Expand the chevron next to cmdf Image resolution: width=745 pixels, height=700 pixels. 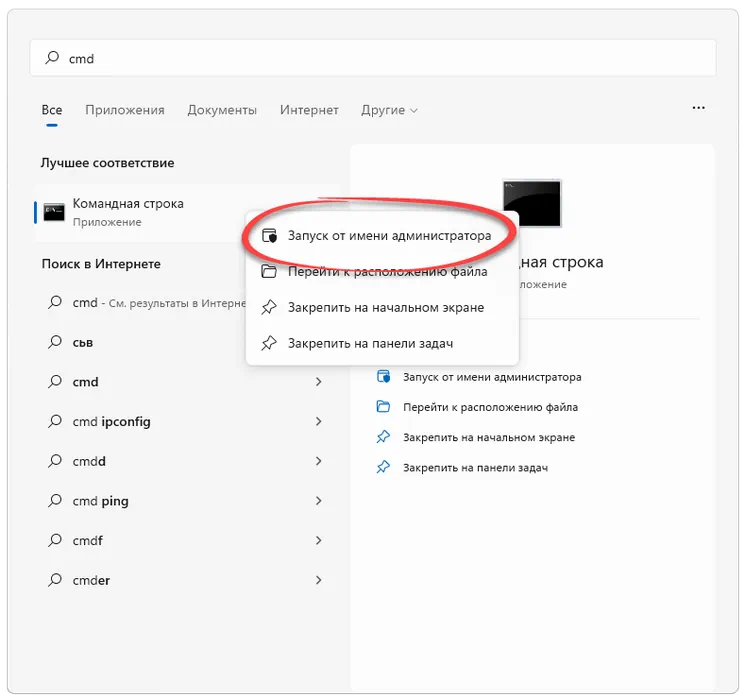(318, 540)
